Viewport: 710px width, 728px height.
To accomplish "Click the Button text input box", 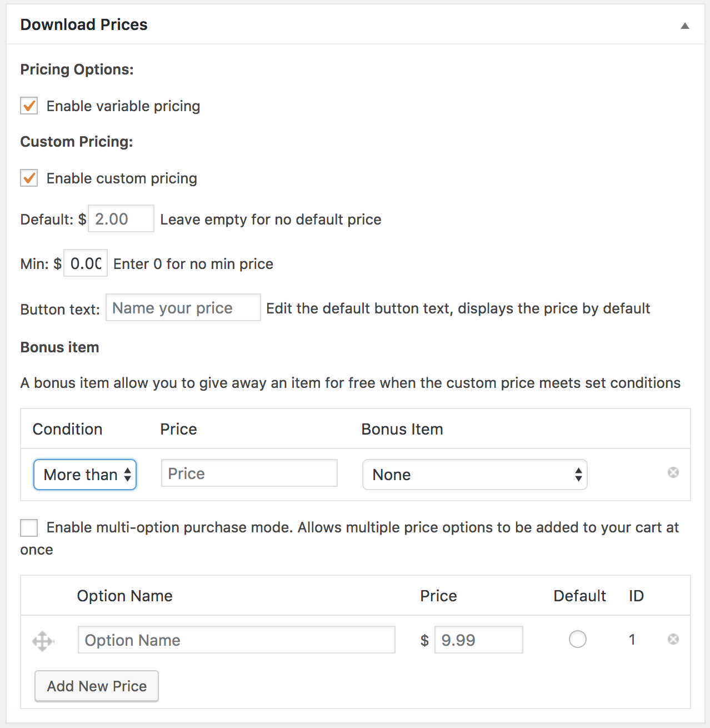I will point(183,308).
